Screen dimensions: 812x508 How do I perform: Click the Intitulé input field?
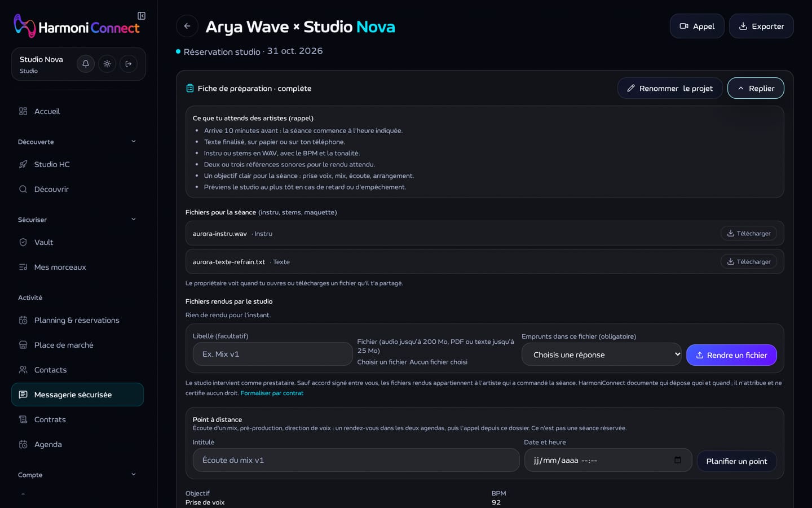[356, 460]
